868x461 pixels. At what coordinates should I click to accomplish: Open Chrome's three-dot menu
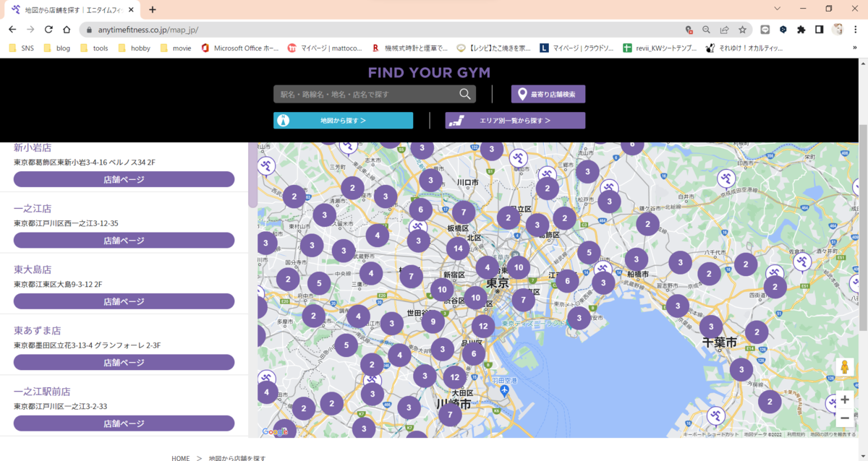coord(856,30)
